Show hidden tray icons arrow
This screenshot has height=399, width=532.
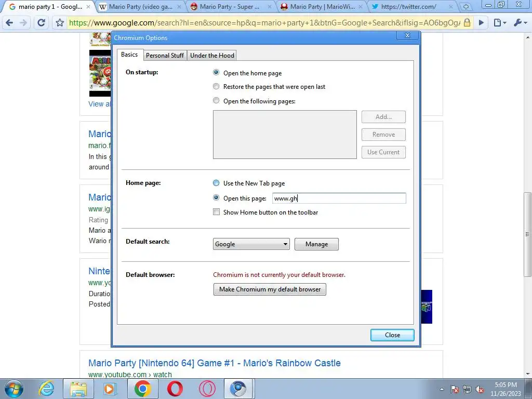442,389
